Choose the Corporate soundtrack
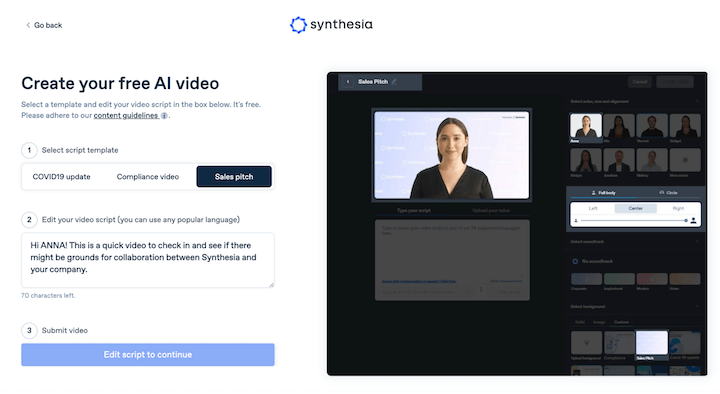The image size is (720, 394). point(586,279)
